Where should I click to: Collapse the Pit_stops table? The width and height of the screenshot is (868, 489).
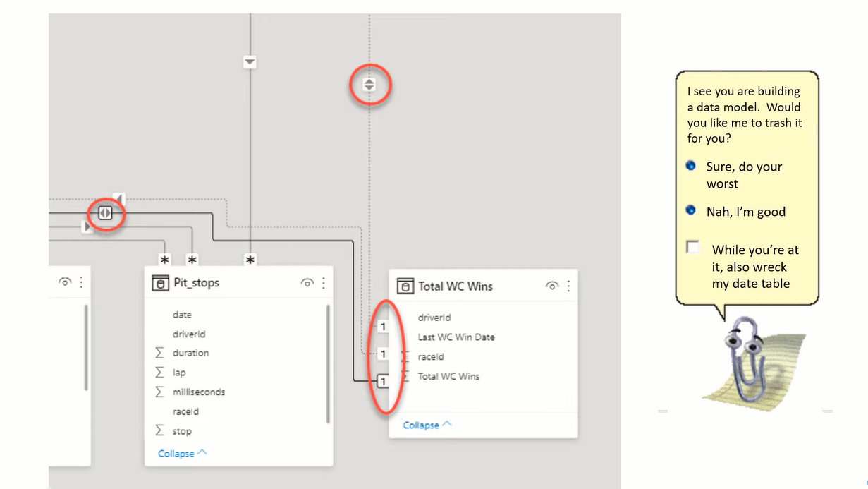(183, 453)
